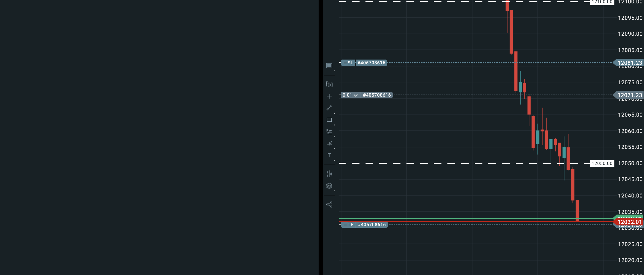Image resolution: width=644 pixels, height=275 pixels.
Task: Select the Fibonacci retracement tool
Action: (x=329, y=132)
